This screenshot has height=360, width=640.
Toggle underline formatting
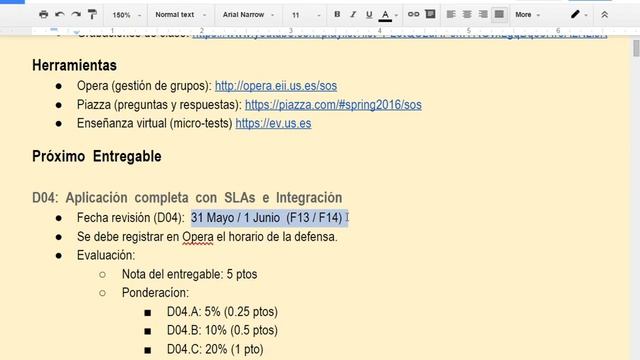click(x=369, y=14)
